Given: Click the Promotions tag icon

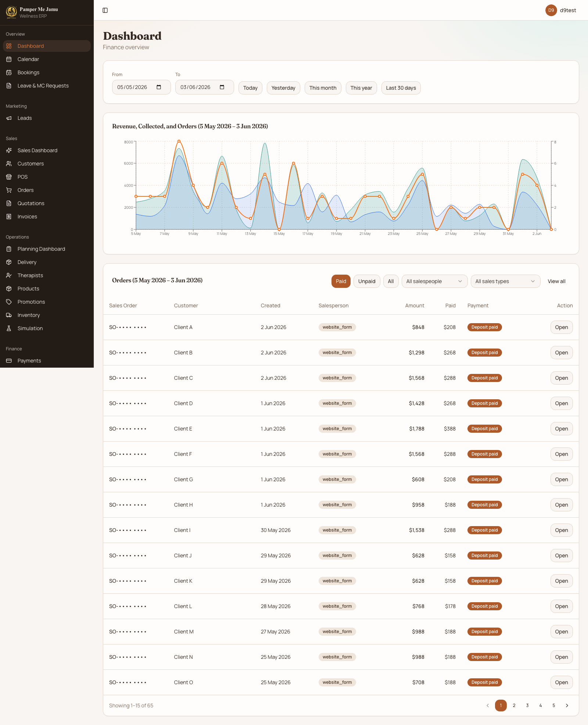Looking at the screenshot, I should (9, 302).
